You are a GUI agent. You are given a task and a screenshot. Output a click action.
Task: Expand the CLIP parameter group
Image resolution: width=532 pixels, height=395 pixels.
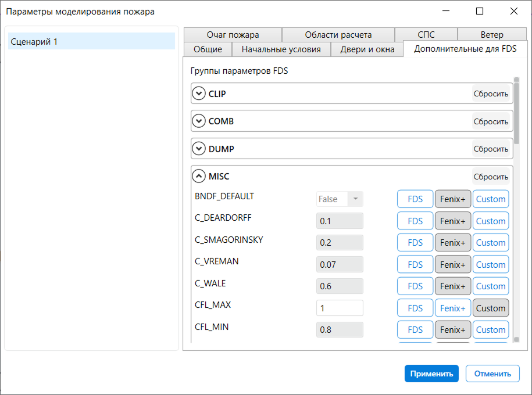pos(199,94)
